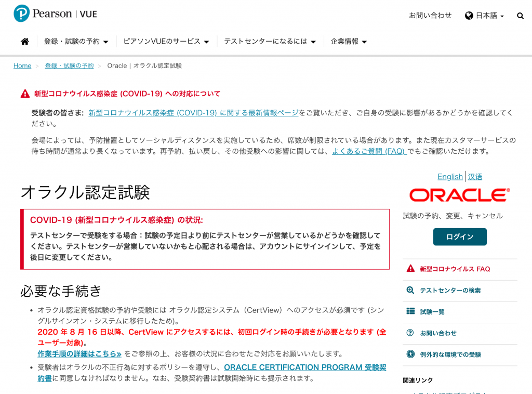Click the オラクル認定試験 page heading
This screenshot has width=532, height=394.
coord(85,192)
